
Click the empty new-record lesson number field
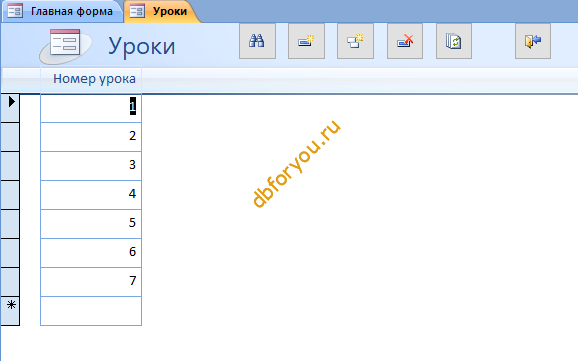[91, 311]
